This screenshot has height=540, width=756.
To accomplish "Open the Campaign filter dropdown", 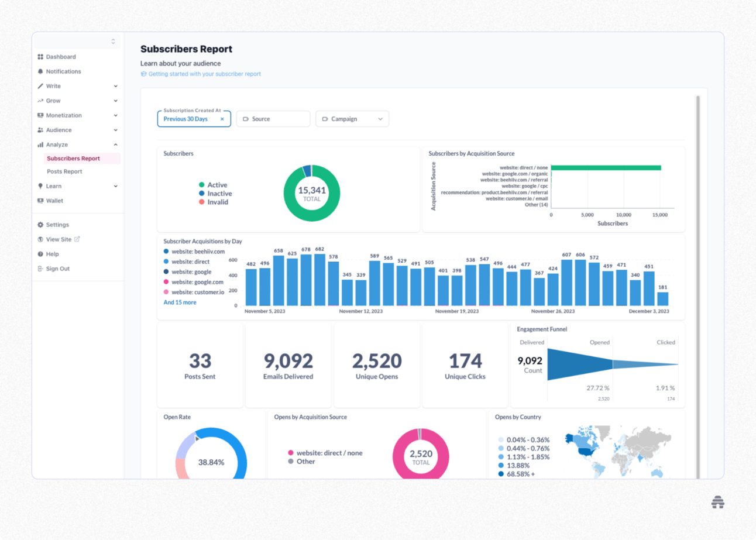I will [352, 118].
